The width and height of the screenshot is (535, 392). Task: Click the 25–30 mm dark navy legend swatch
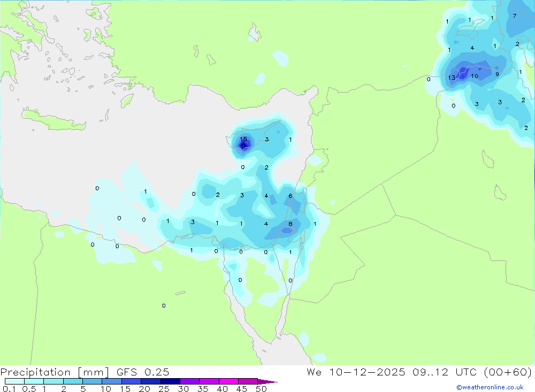click(x=170, y=381)
